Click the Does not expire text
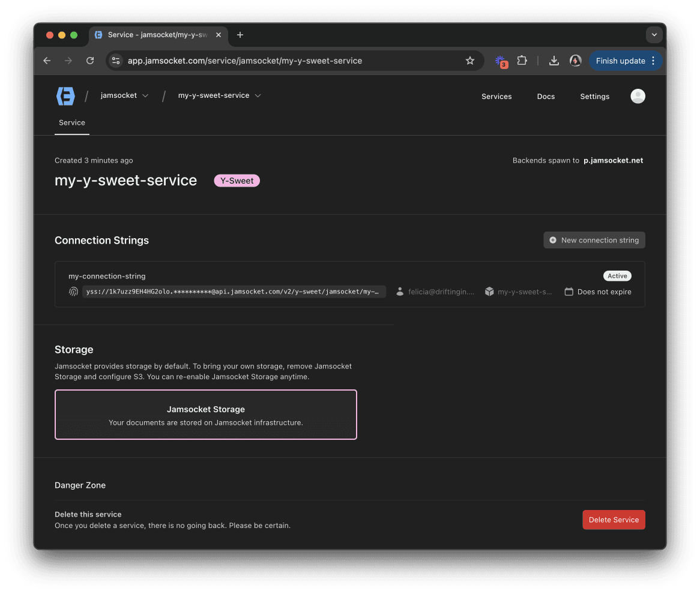This screenshot has width=700, height=594. point(605,292)
